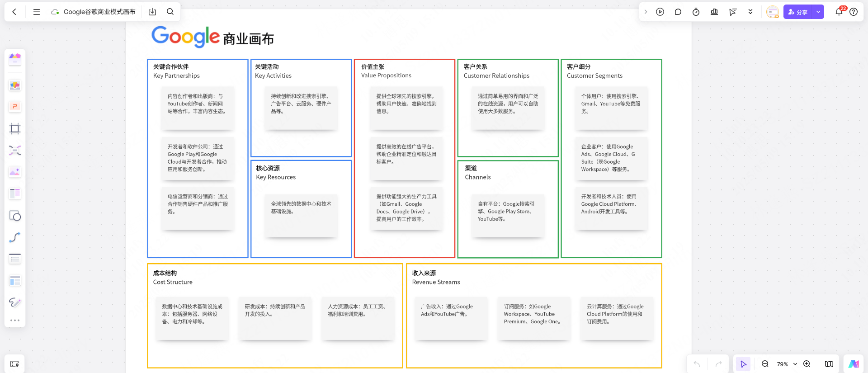Toggle the minimap icon
The height and width of the screenshot is (373, 868).
pyautogui.click(x=829, y=364)
